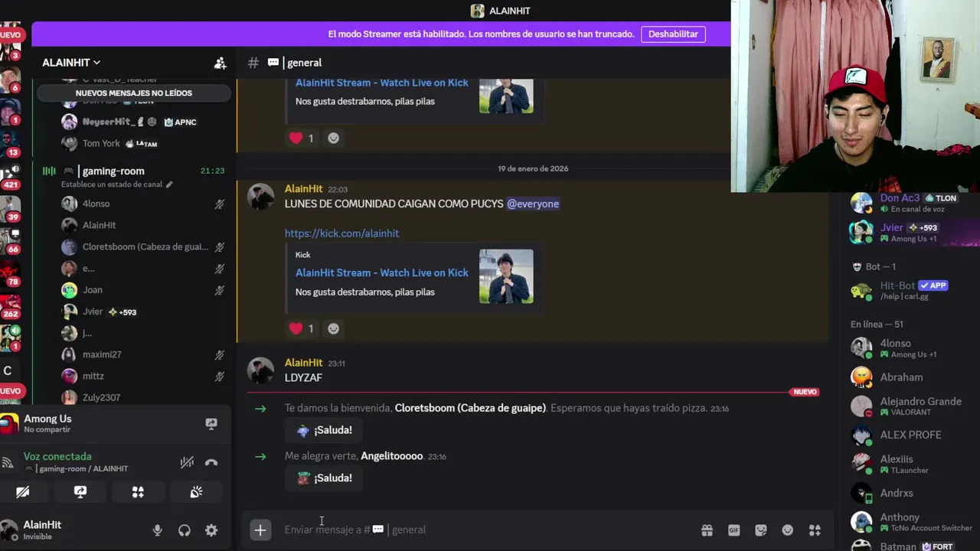Share Among Us screen icon
The image size is (980, 551).
tap(211, 424)
